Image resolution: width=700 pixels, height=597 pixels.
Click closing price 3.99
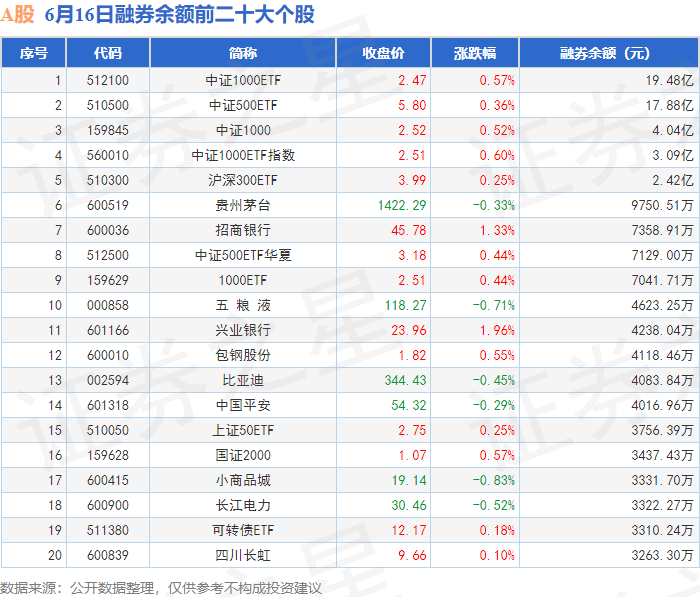(412, 180)
